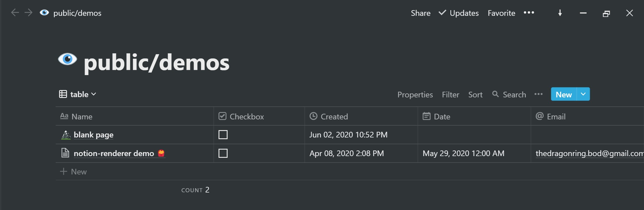The image size is (644, 210).
Task: Click the large eye icon beside page title
Action: 68,59
